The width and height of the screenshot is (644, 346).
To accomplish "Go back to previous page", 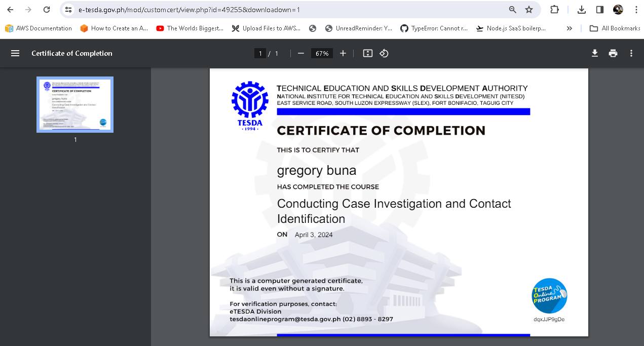I will click(x=10, y=10).
